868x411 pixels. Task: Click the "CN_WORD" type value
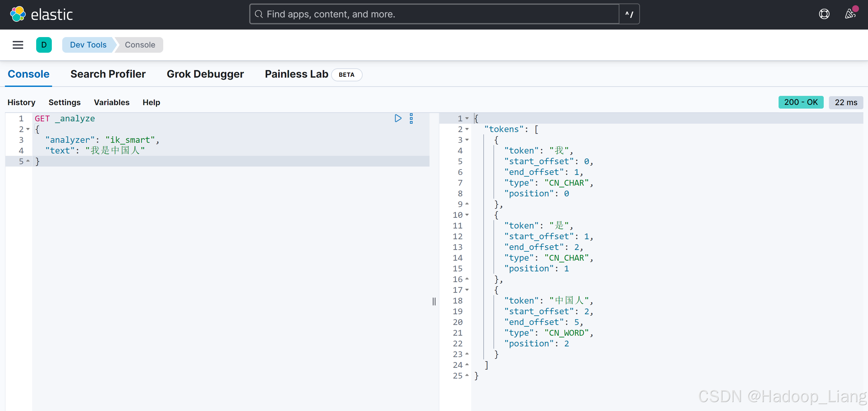(x=566, y=333)
